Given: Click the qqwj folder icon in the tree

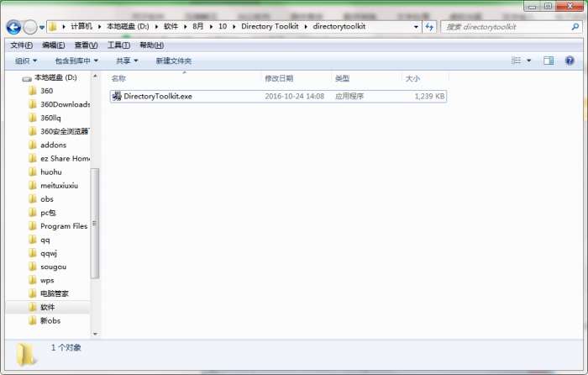Looking at the screenshot, I should [33, 253].
